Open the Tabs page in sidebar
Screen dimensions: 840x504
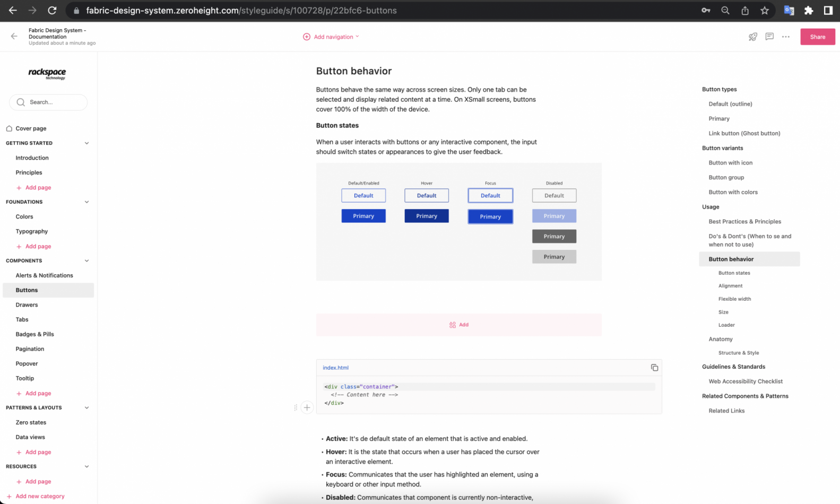point(22,319)
